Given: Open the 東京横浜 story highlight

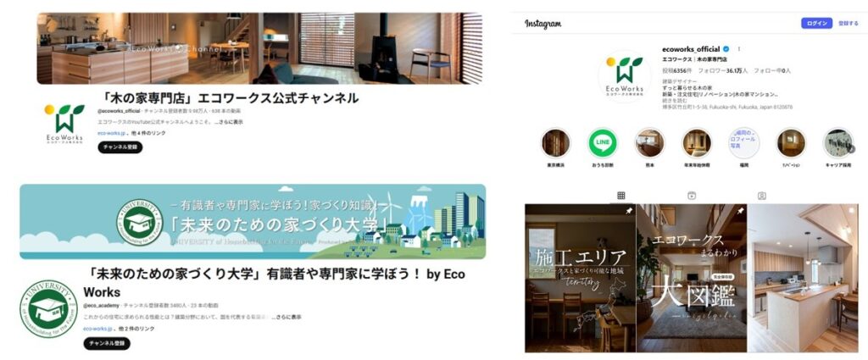Looking at the screenshot, I should (x=555, y=143).
